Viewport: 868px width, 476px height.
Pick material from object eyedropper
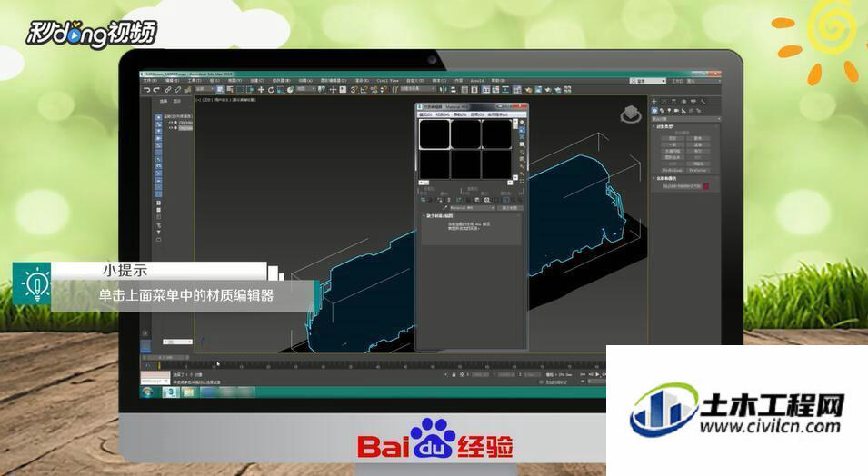coord(445,208)
